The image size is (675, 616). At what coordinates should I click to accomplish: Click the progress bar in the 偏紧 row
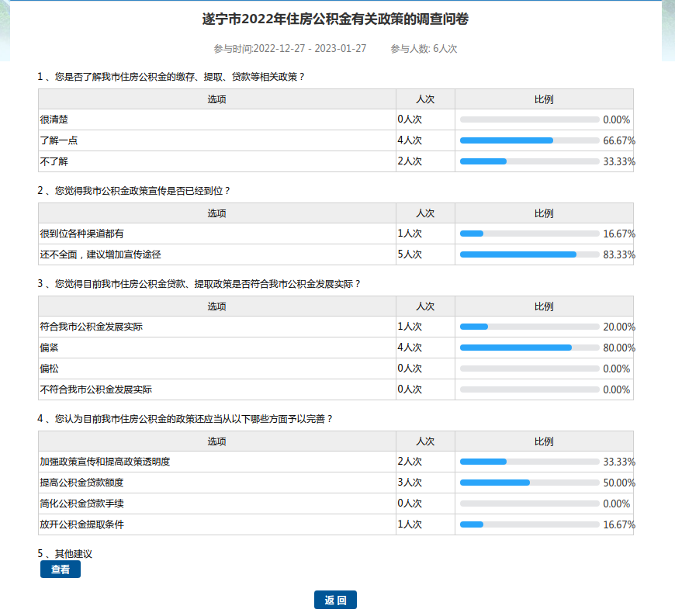click(529, 348)
